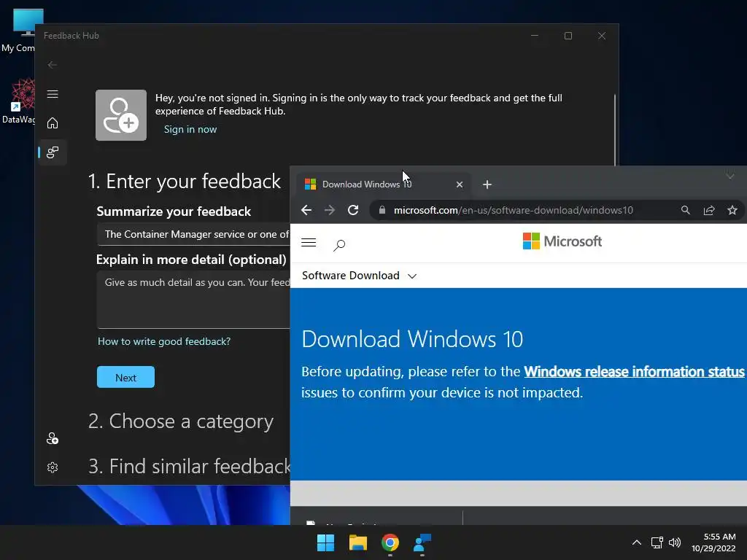The image size is (747, 560).
Task: Click Sign in now link
Action: [x=190, y=129]
